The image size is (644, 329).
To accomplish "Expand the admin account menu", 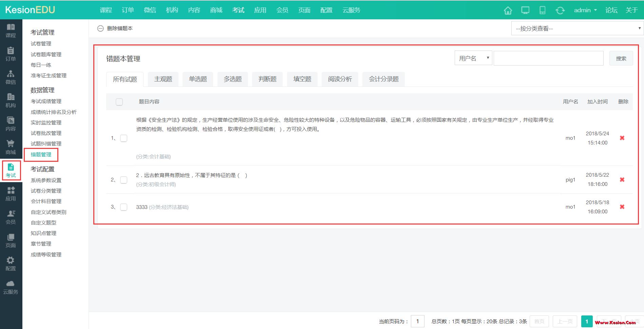I will (x=585, y=10).
